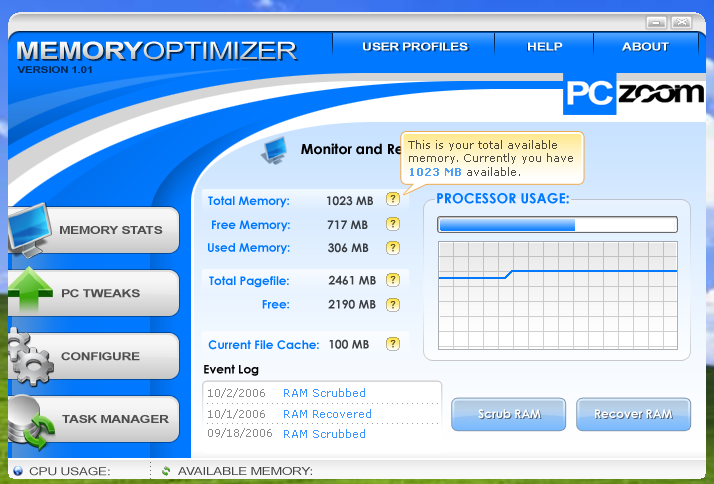Click the Task Manager disk icon

pos(31,423)
